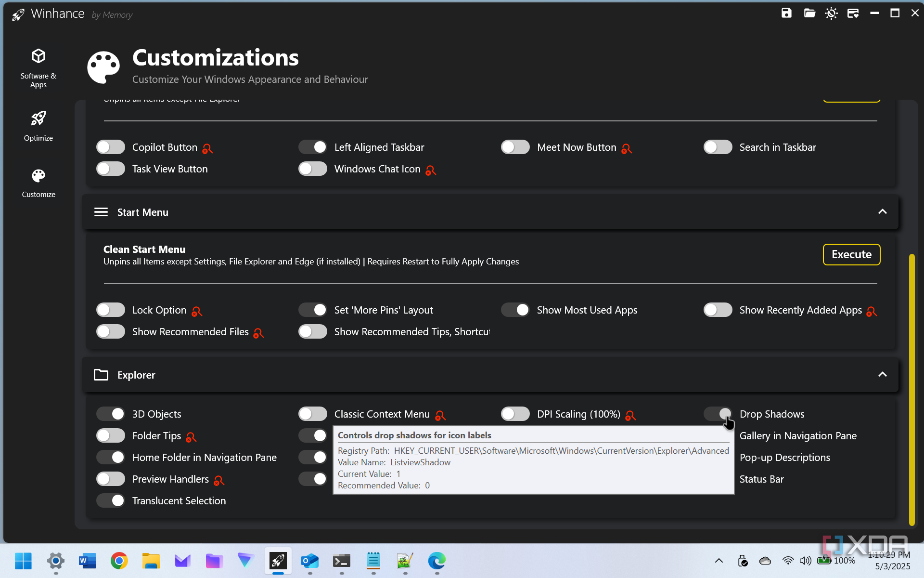Image resolution: width=924 pixels, height=578 pixels.
Task: Open the Optimize rocket icon
Action: [x=38, y=118]
